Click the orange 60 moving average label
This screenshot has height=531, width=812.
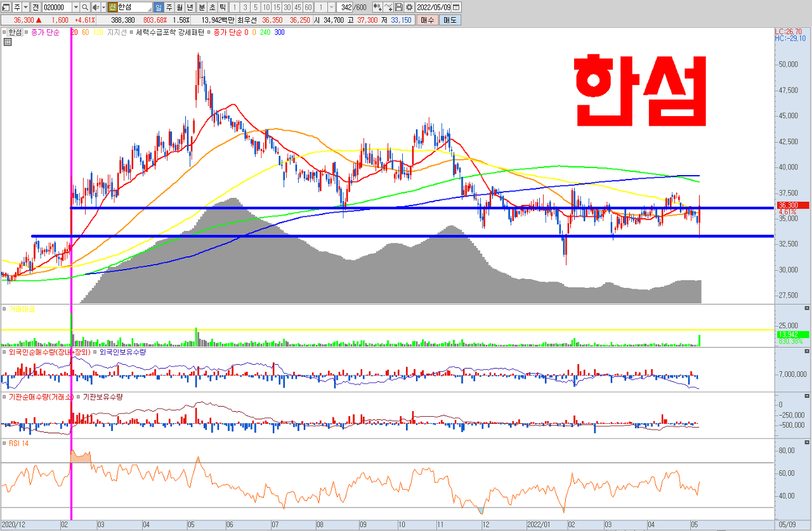(x=86, y=32)
